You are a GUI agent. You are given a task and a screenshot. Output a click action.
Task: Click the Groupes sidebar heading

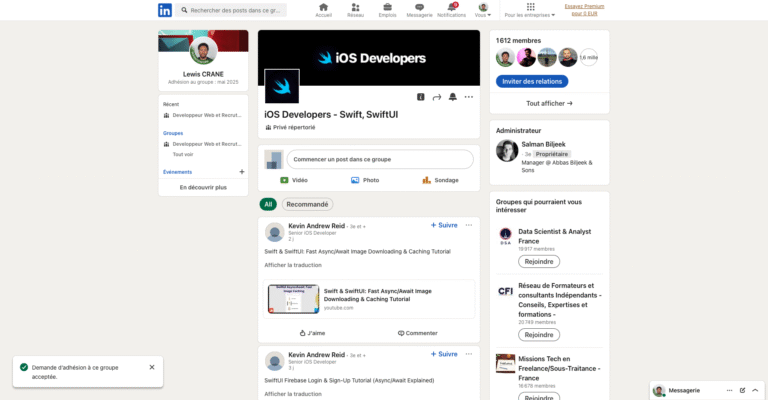(x=173, y=133)
